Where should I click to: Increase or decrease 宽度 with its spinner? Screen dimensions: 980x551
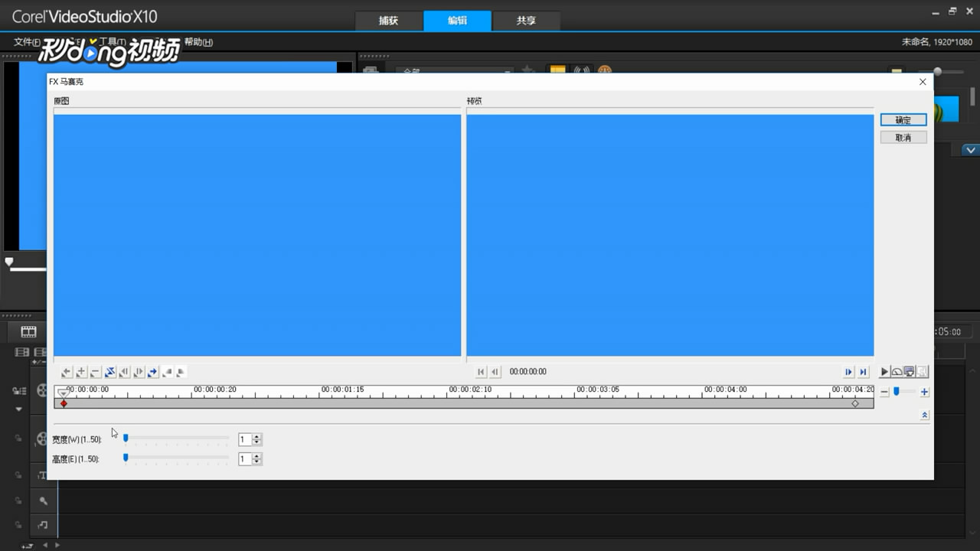click(256, 439)
